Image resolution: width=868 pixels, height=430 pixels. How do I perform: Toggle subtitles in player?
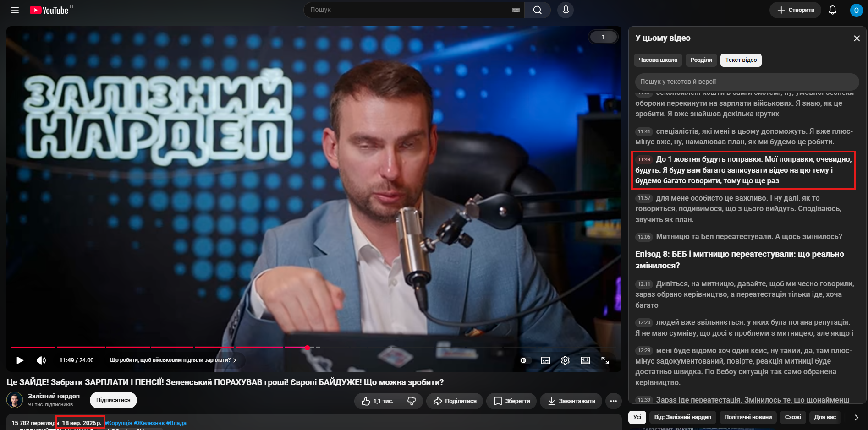point(545,360)
